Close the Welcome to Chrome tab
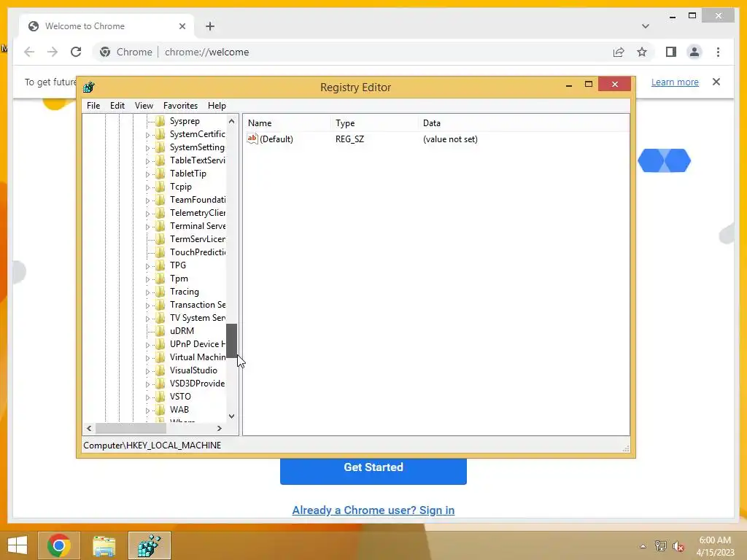The width and height of the screenshot is (747, 560). 182,26
